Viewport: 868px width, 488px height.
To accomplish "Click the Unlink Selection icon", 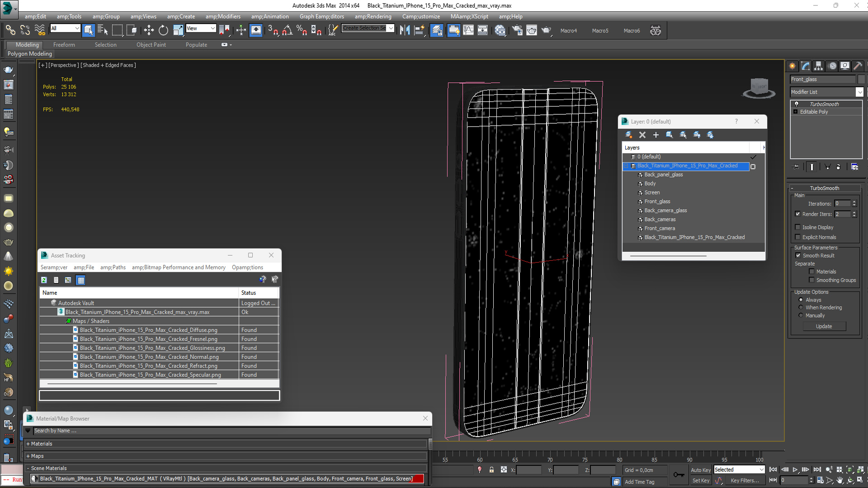I will [25, 30].
